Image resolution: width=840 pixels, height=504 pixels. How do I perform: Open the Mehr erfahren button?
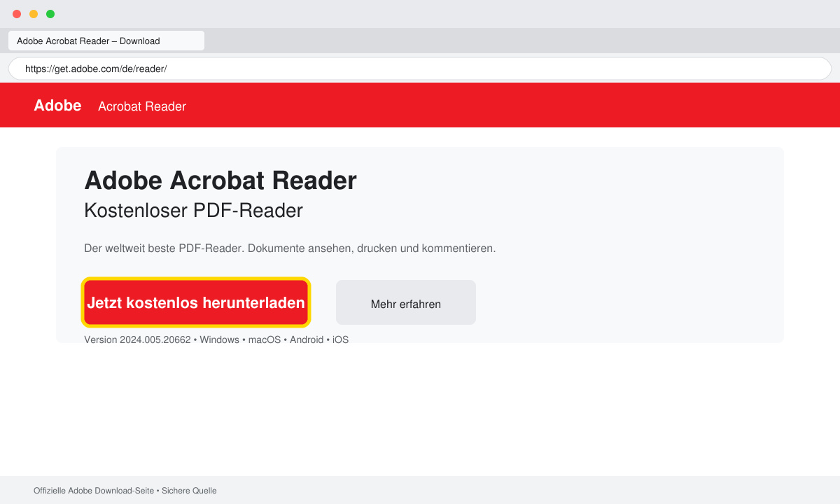pyautogui.click(x=406, y=302)
